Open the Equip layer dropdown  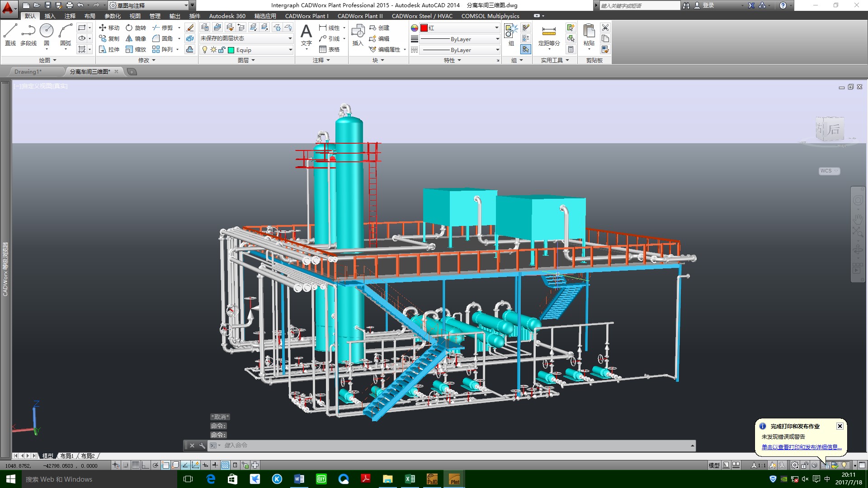pyautogui.click(x=290, y=50)
